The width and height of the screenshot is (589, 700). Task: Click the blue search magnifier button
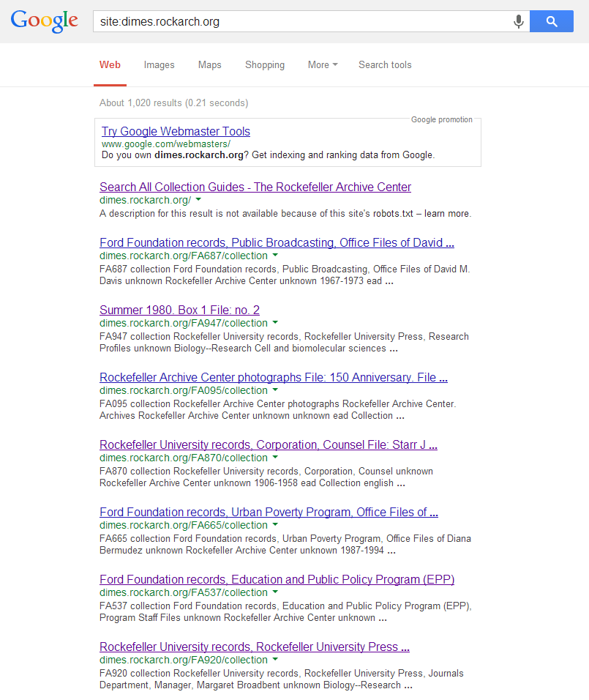point(552,21)
